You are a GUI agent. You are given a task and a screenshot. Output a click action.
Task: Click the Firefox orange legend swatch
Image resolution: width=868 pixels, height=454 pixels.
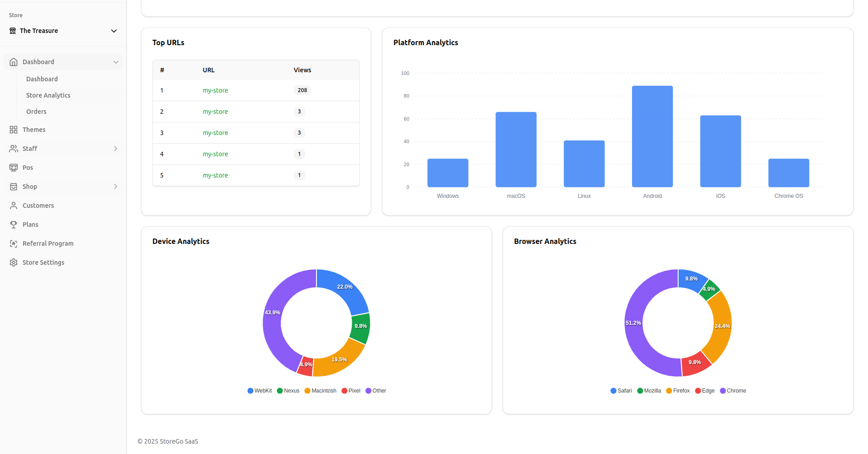coord(669,391)
